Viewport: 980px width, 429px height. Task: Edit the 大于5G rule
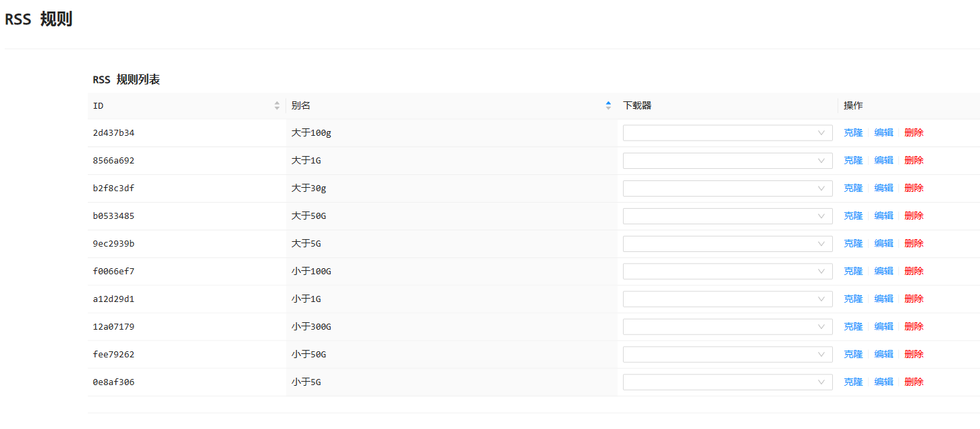pos(883,244)
